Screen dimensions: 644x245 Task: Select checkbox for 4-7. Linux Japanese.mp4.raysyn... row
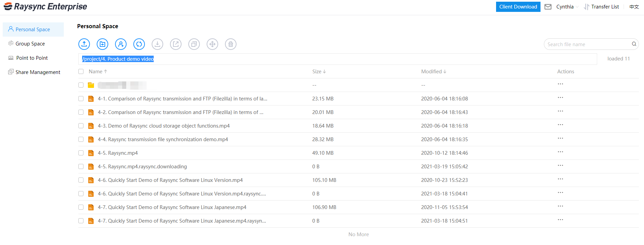81,221
